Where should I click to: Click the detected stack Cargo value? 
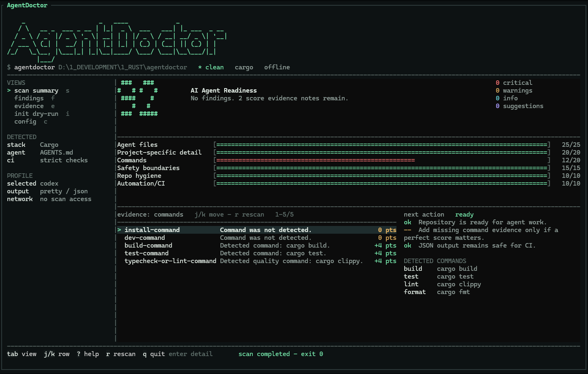click(x=49, y=145)
